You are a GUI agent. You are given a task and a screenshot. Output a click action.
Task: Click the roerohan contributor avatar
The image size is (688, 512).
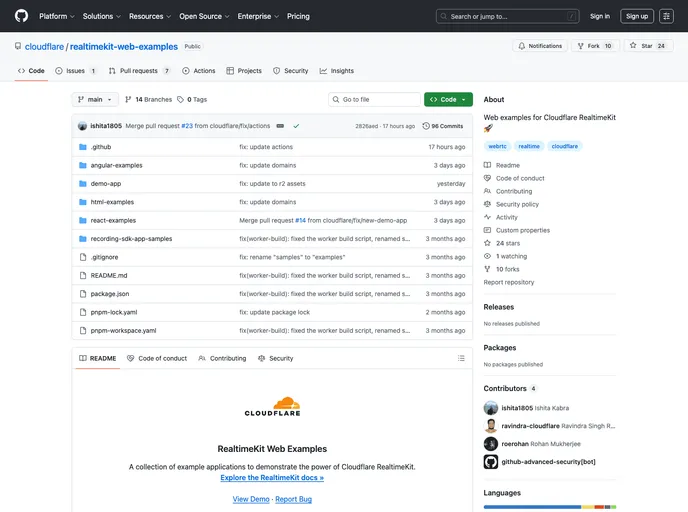tap(491, 444)
